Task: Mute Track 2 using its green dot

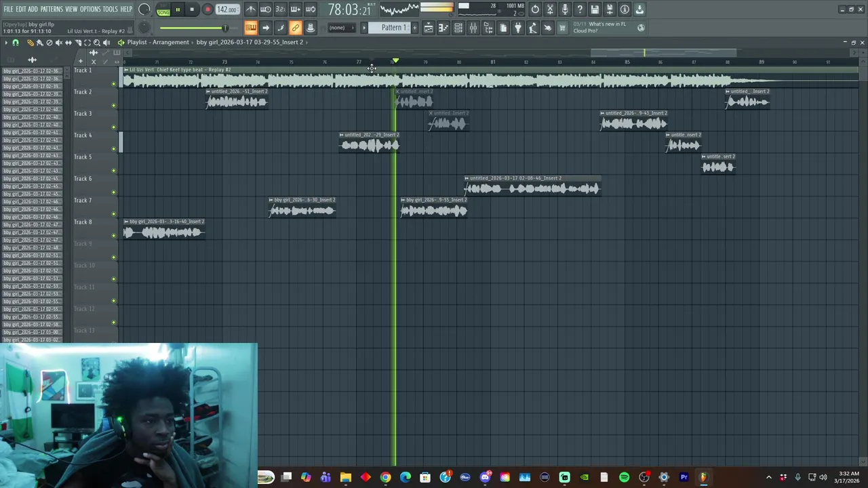Action: coord(113,105)
